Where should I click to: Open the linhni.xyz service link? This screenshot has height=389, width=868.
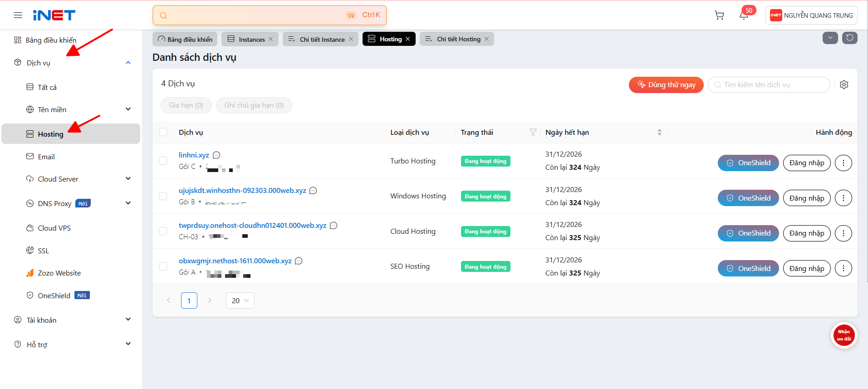tap(194, 155)
